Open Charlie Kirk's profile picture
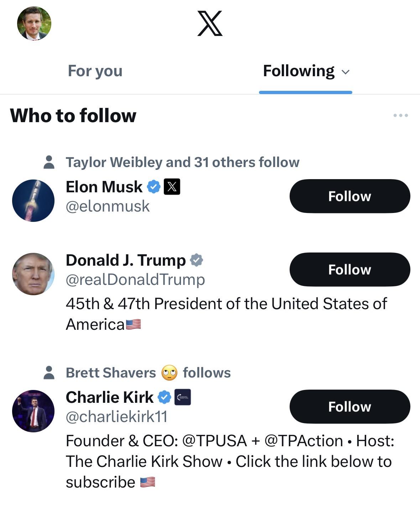Image resolution: width=420 pixels, height=505 pixels. (33, 411)
